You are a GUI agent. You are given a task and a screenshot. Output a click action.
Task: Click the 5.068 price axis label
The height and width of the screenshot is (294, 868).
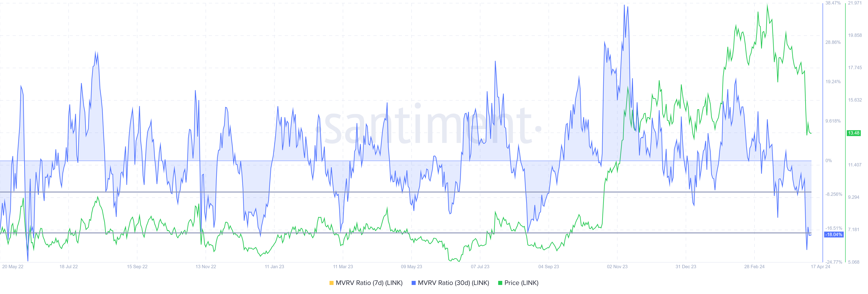click(854, 262)
